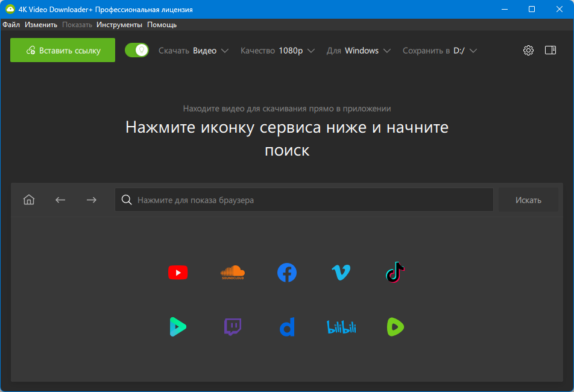Image resolution: width=574 pixels, height=392 pixels.
Task: Open YouTube service icon
Action: click(178, 273)
